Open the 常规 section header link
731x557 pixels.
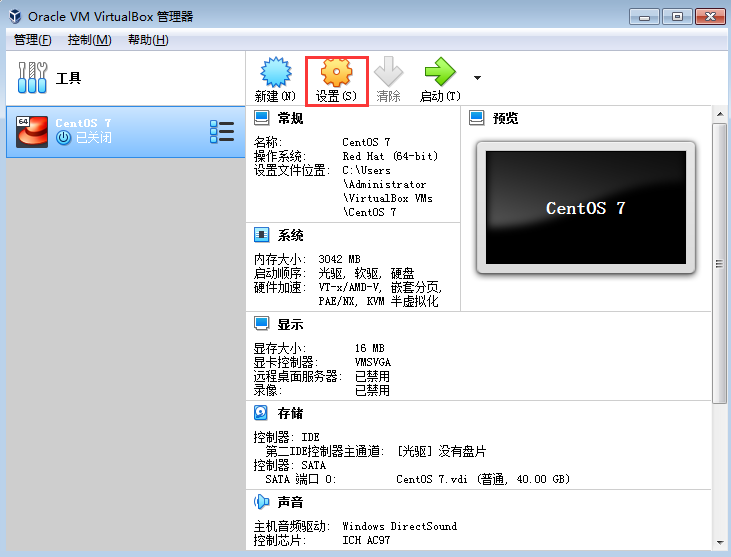290,118
